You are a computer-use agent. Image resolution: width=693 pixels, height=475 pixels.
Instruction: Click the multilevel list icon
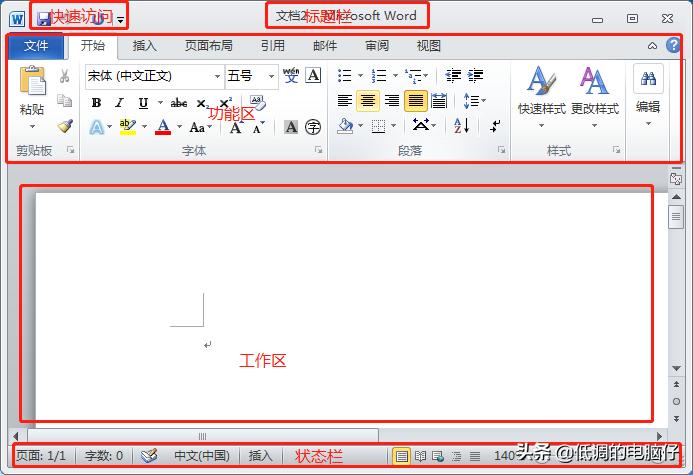[413, 76]
